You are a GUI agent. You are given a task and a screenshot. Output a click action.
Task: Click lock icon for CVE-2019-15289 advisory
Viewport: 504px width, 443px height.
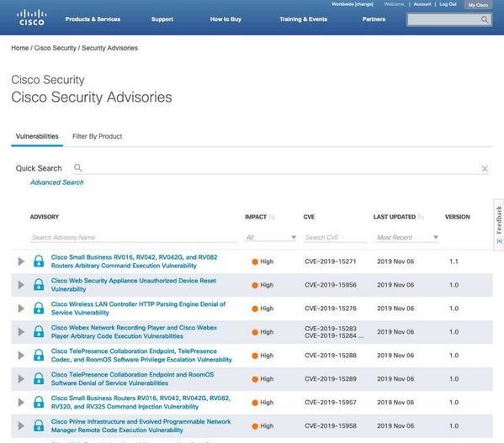(39, 378)
